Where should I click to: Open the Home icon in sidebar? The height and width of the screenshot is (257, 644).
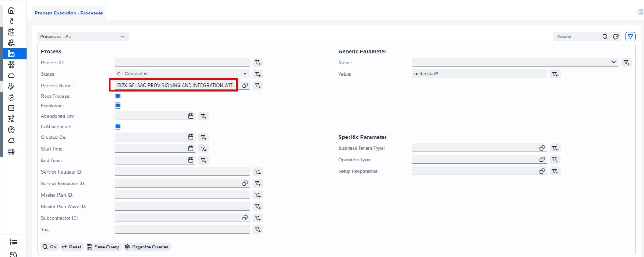[x=12, y=10]
